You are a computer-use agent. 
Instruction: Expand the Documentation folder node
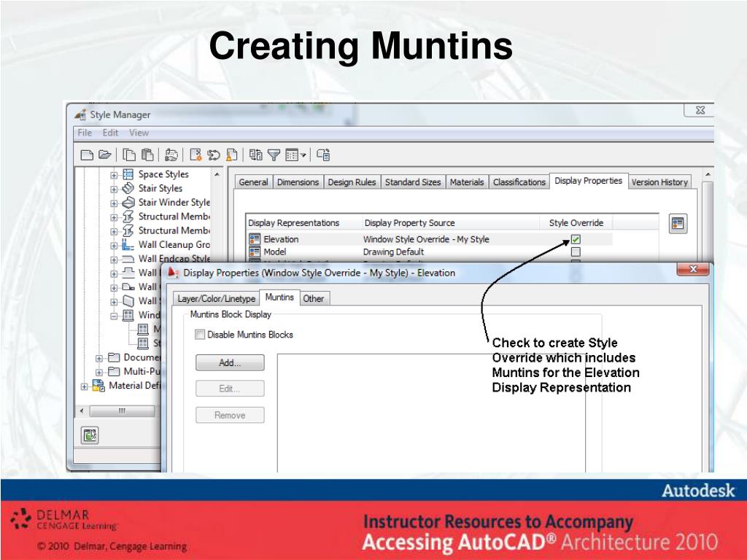tap(98, 358)
